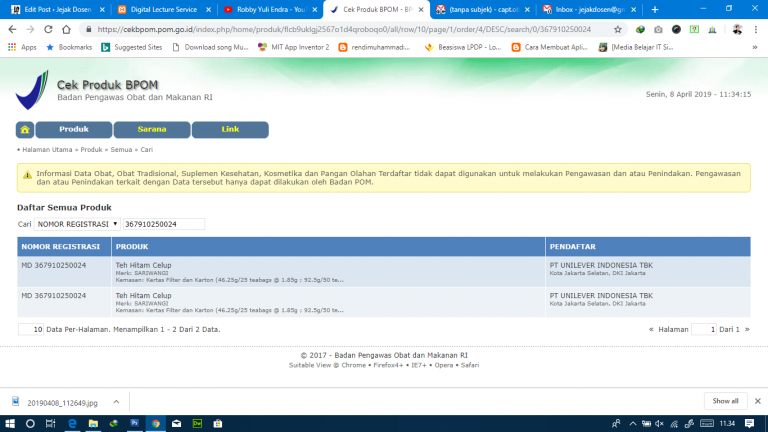Viewport: 768px width, 432px height.
Task: Switch to the Inbox - jejakdosen tab
Action: [589, 9]
